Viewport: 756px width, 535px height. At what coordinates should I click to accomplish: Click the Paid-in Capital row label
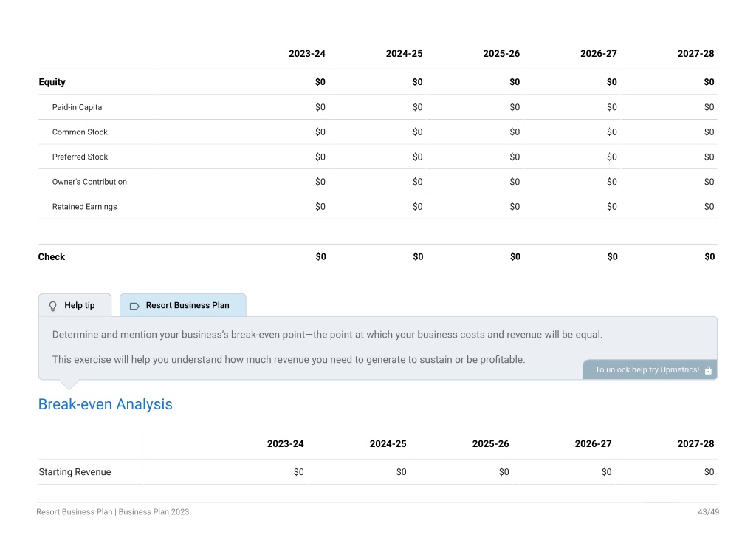coord(78,107)
